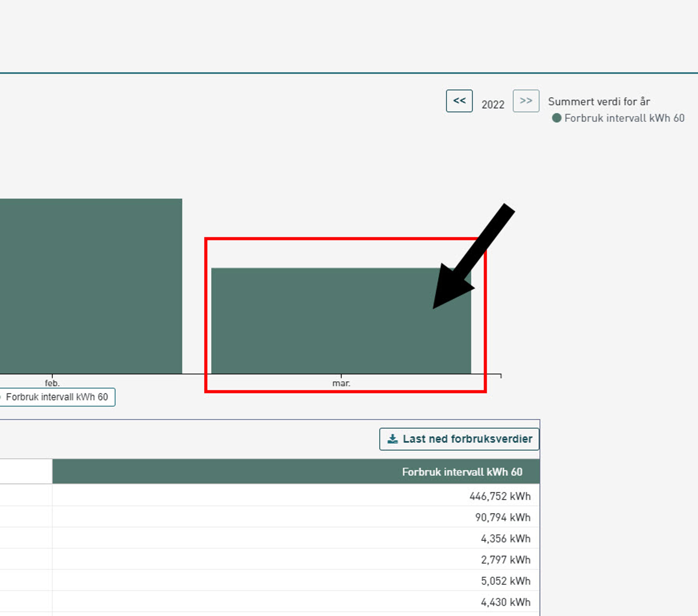The image size is (698, 616).
Task: Select the 5,052 kWh table row
Action: [x=505, y=581]
